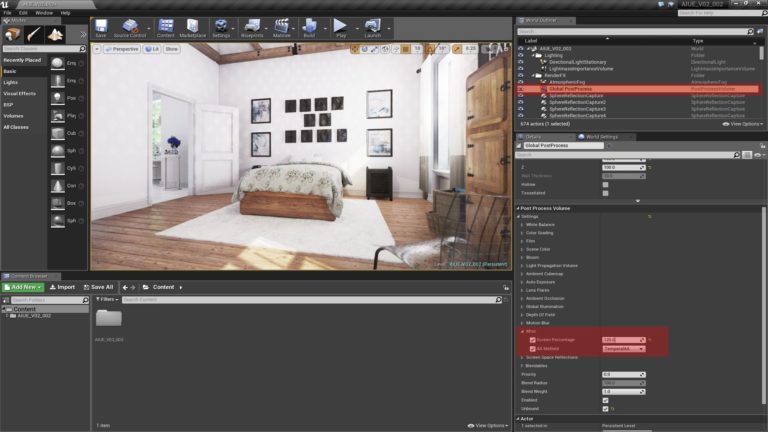This screenshot has height=432, width=768.
Task: Expand the hidden Modes with the double chevron
Action: click(83, 34)
